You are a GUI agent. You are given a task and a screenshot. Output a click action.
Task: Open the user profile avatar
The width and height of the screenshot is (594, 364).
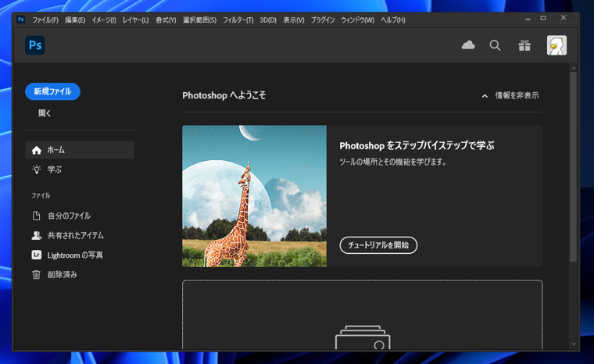click(556, 45)
